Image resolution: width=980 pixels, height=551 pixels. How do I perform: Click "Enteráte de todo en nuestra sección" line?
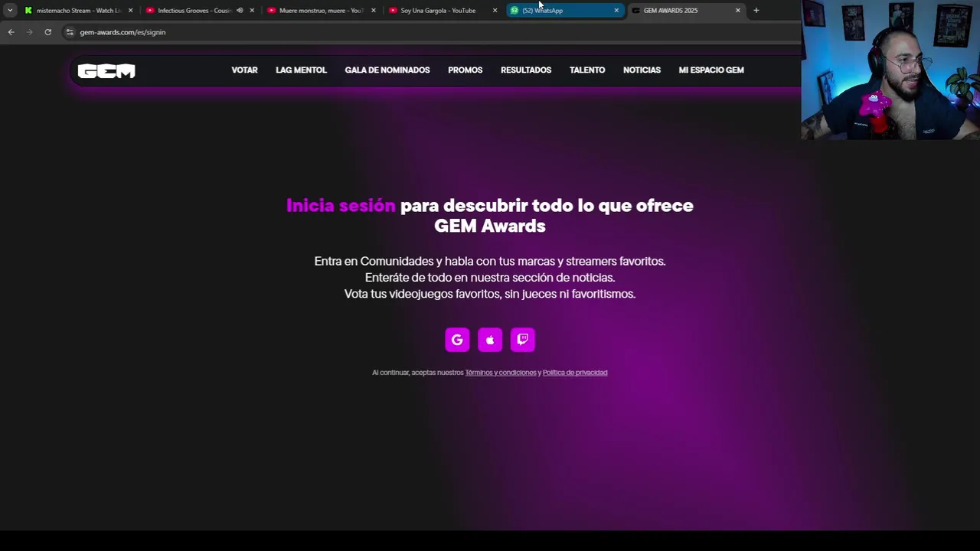[x=490, y=278]
